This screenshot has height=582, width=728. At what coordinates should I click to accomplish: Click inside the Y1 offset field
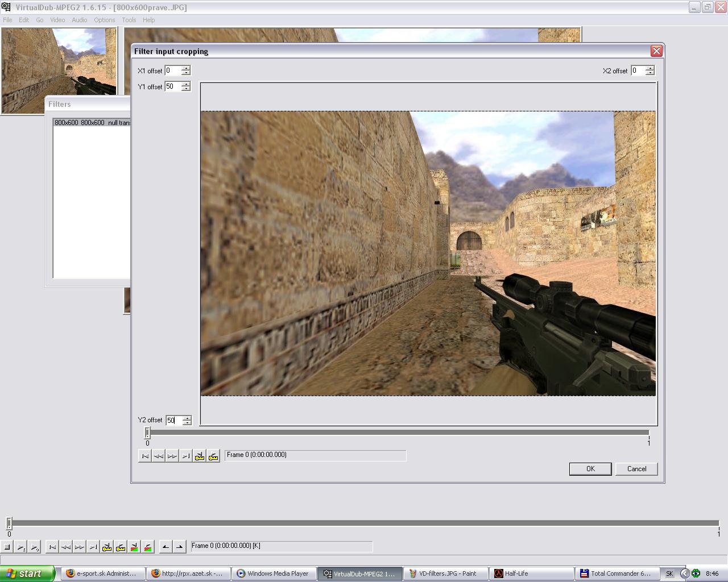coord(173,86)
